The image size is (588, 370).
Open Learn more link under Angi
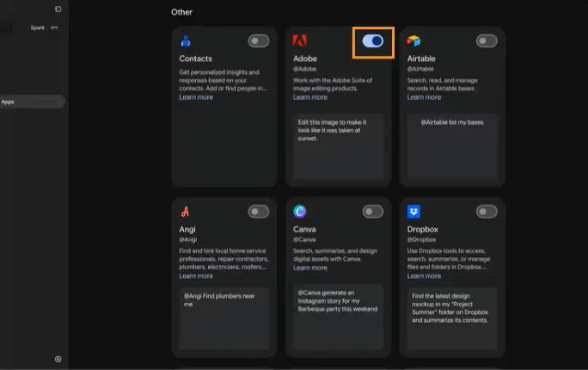pos(196,276)
